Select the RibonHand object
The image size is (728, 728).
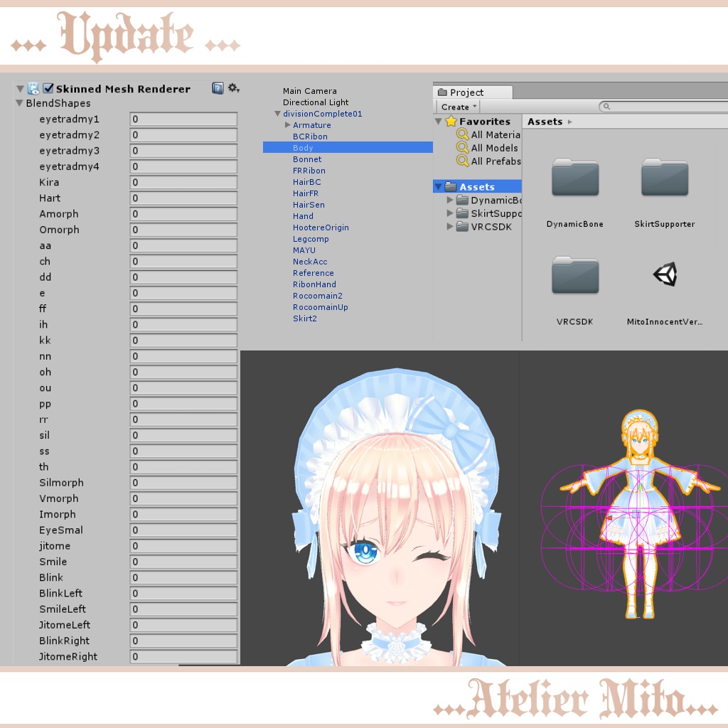click(314, 284)
